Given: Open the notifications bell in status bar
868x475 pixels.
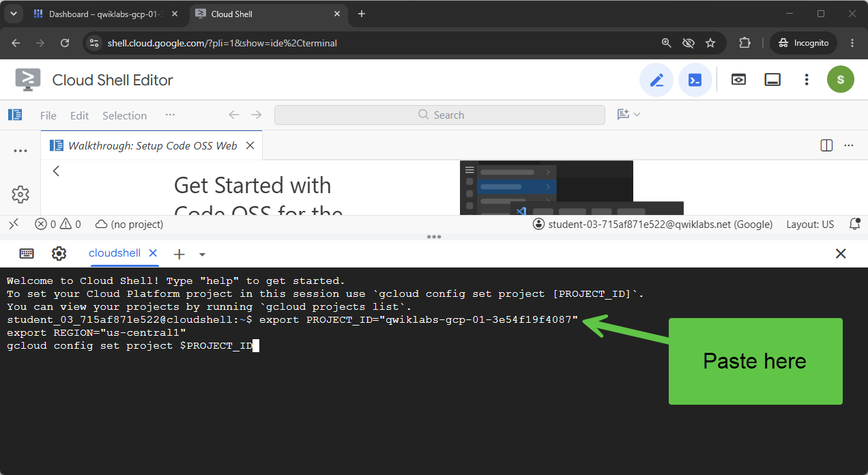Looking at the screenshot, I should click(x=854, y=224).
